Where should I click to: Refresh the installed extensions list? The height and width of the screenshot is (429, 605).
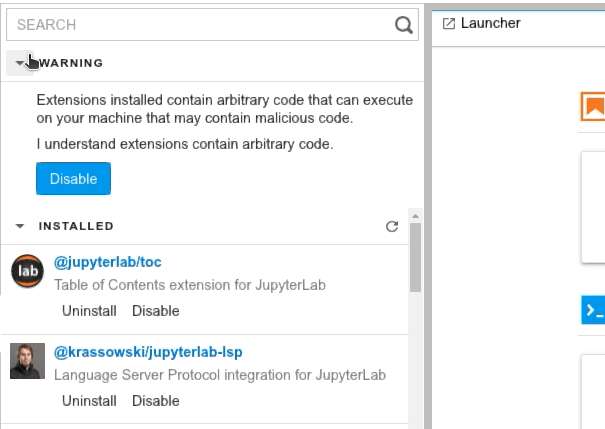coord(392,226)
